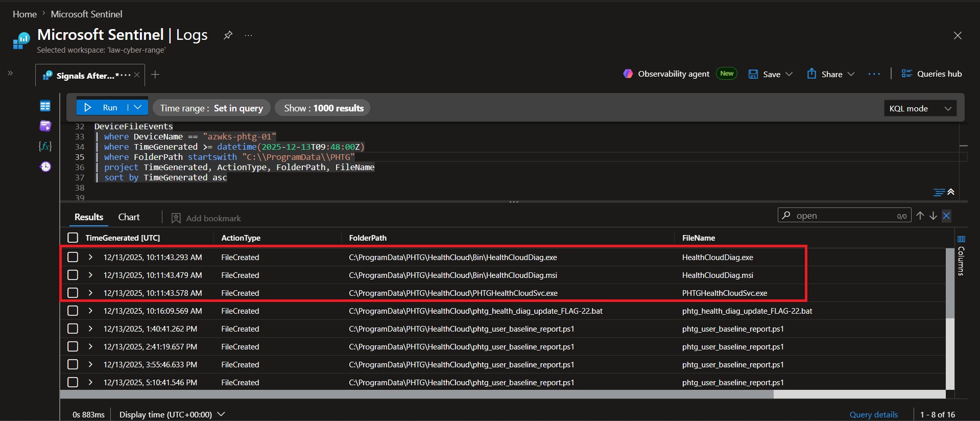This screenshot has height=421, width=980.
Task: Expand the 10:11:43.479 AM result row
Action: click(x=90, y=275)
